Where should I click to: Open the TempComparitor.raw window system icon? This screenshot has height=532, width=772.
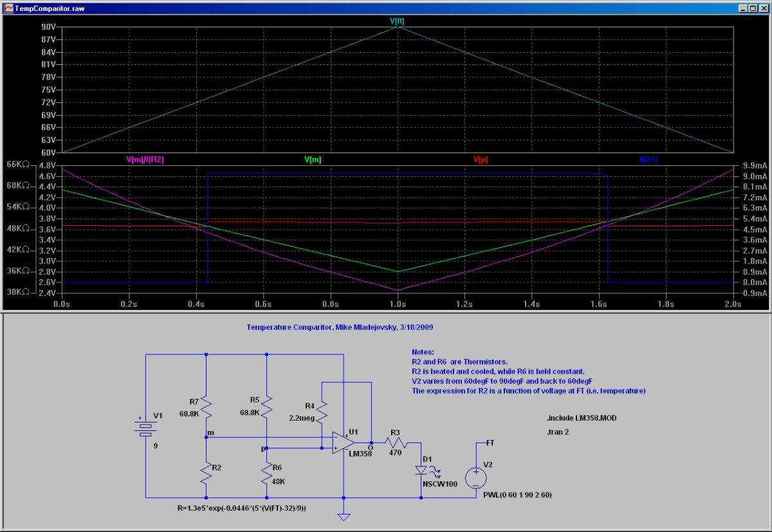[7, 9]
